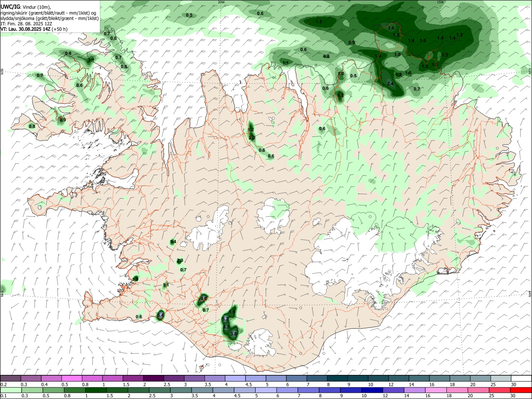Click the 2.4 precipitation value on the map
The height and width of the screenshot is (399, 532).
click(x=390, y=84)
